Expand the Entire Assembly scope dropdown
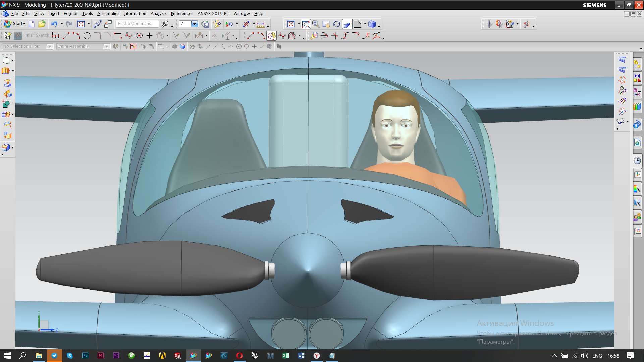This screenshot has width=644, height=362. click(107, 46)
